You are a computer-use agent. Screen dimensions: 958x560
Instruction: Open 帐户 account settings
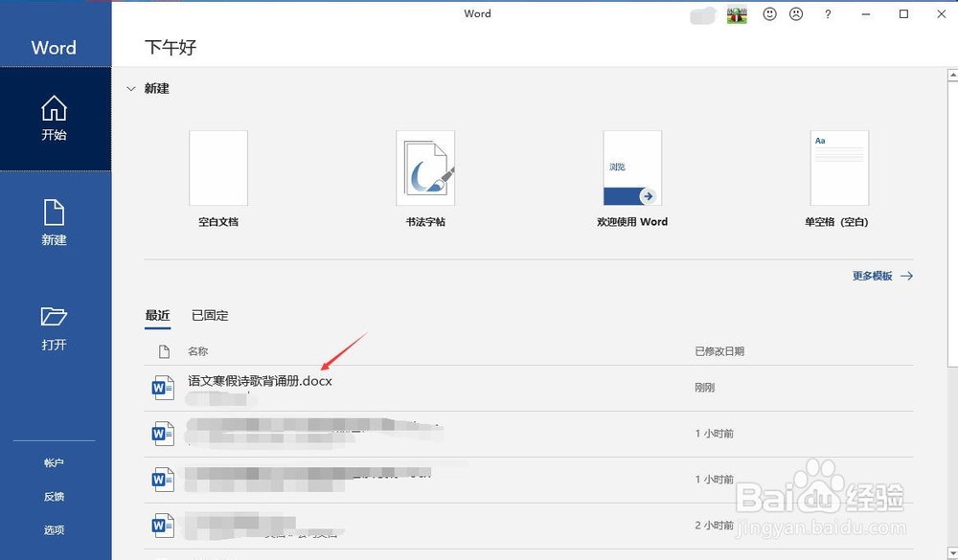(x=54, y=463)
